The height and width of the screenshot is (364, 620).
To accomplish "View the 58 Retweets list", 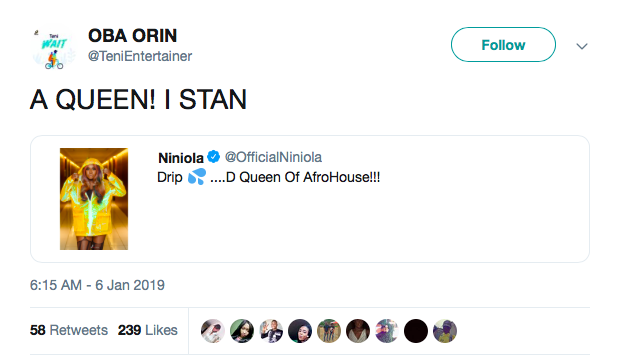I will point(69,330).
